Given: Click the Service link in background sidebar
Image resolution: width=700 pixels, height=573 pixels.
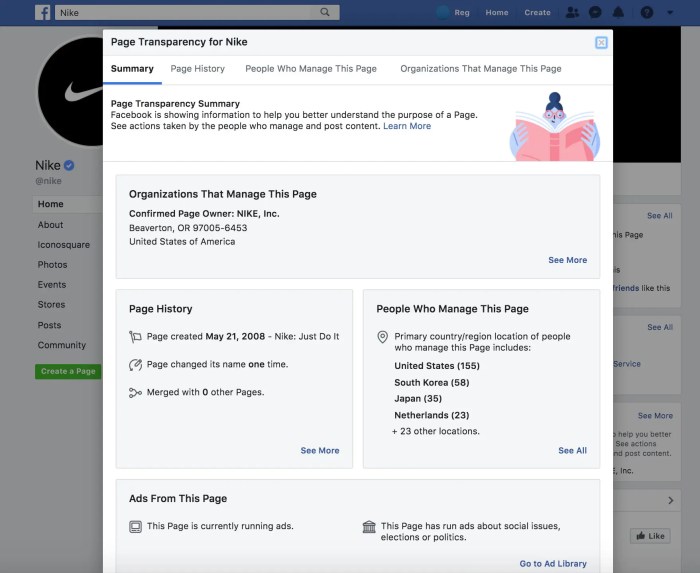Looking at the screenshot, I should click(x=627, y=364).
